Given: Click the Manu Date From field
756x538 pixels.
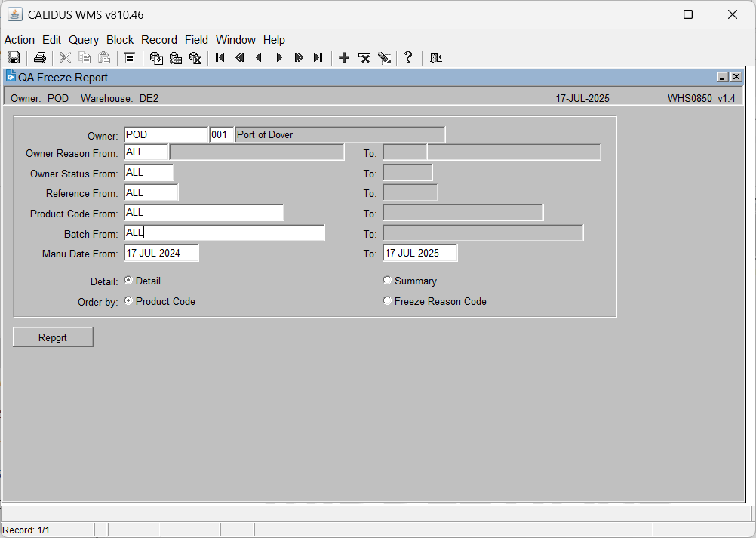Looking at the screenshot, I should pos(161,253).
